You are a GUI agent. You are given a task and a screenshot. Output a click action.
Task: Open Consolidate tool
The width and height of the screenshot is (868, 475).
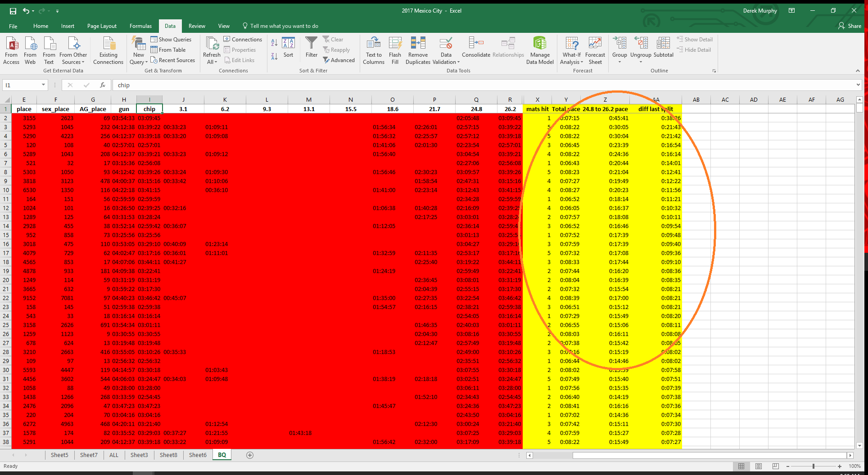pyautogui.click(x=476, y=48)
